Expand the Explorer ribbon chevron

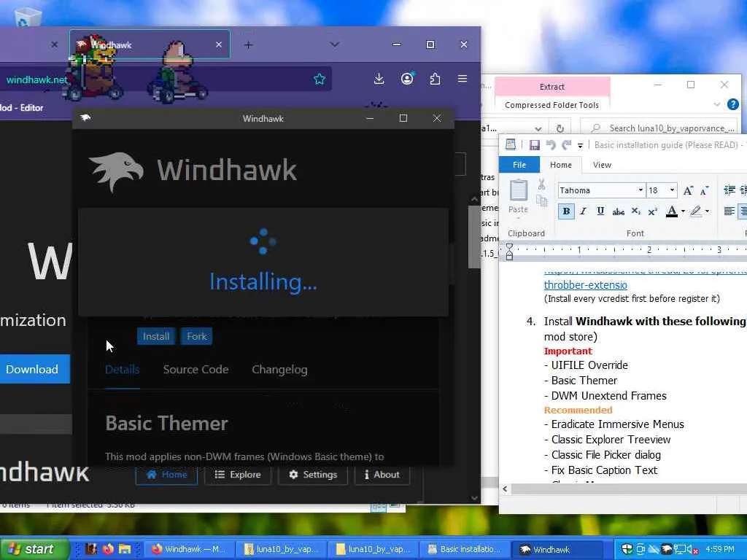[717, 104]
